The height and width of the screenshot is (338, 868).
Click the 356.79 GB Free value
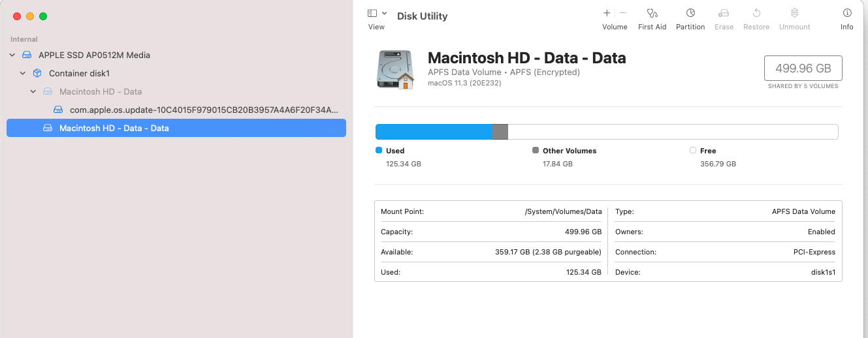[718, 164]
